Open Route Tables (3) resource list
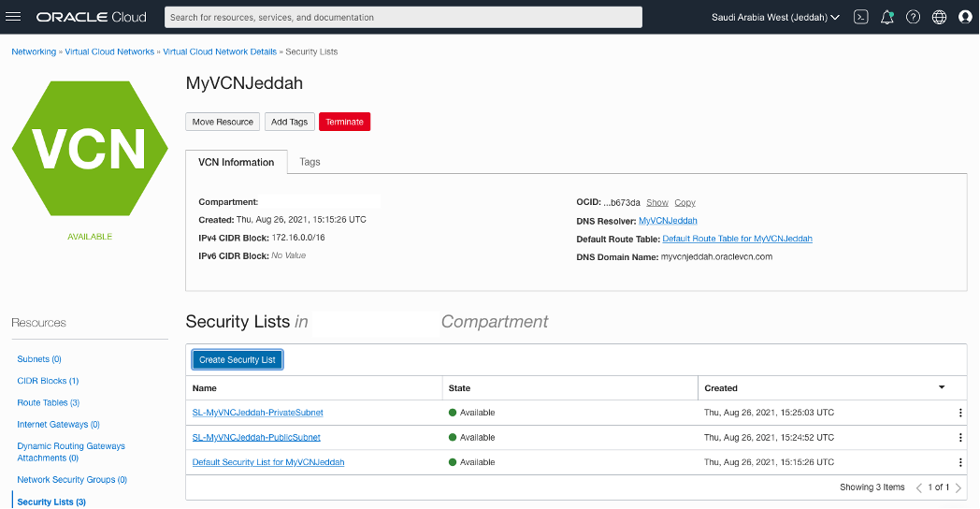 pos(48,402)
